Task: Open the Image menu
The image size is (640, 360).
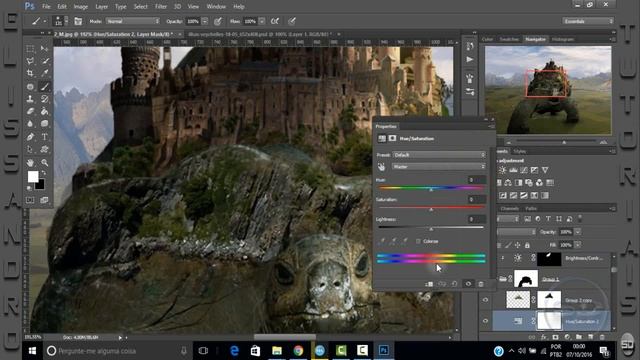Action: pyautogui.click(x=80, y=7)
